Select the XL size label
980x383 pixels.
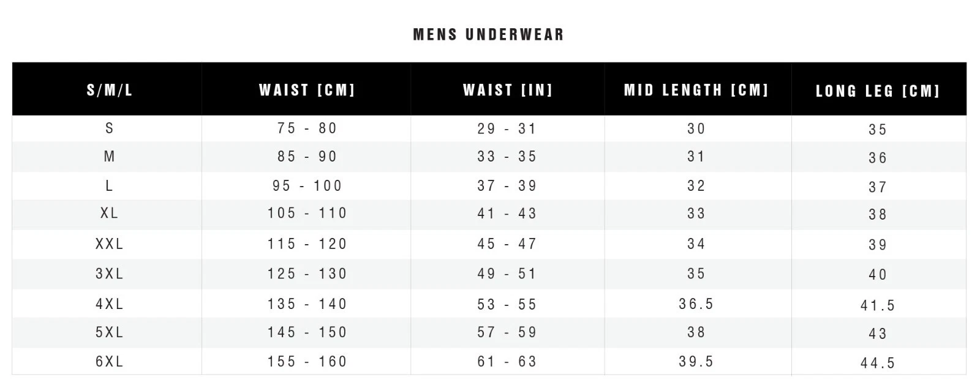click(x=110, y=213)
